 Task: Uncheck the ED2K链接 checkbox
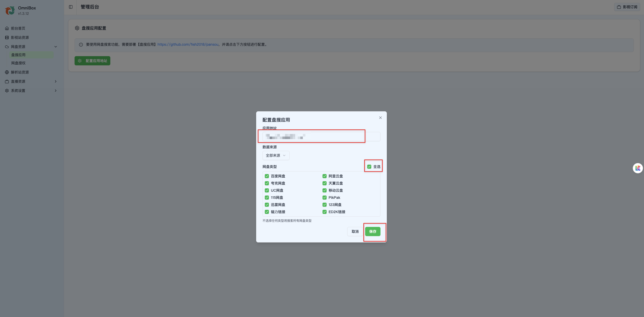pyautogui.click(x=325, y=212)
